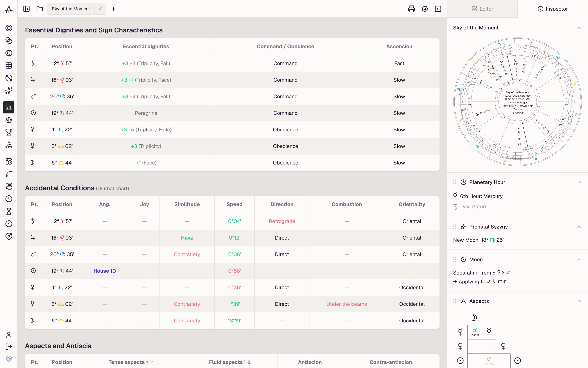
Task: Print the current chart page
Action: 411,9
